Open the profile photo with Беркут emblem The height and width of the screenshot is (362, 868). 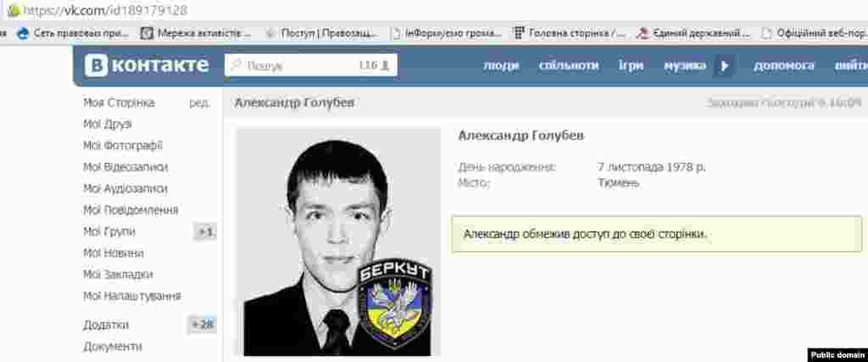coord(338,242)
